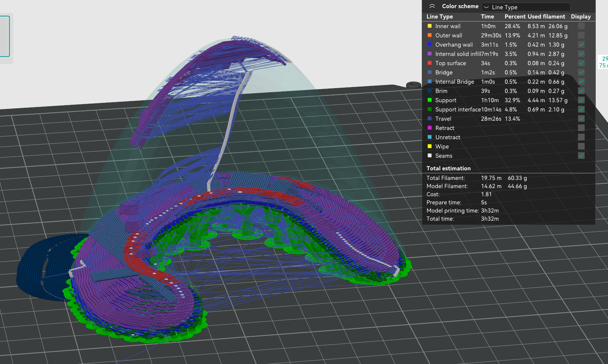Hide Seams markers
This screenshot has width=608, height=364.
point(581,156)
